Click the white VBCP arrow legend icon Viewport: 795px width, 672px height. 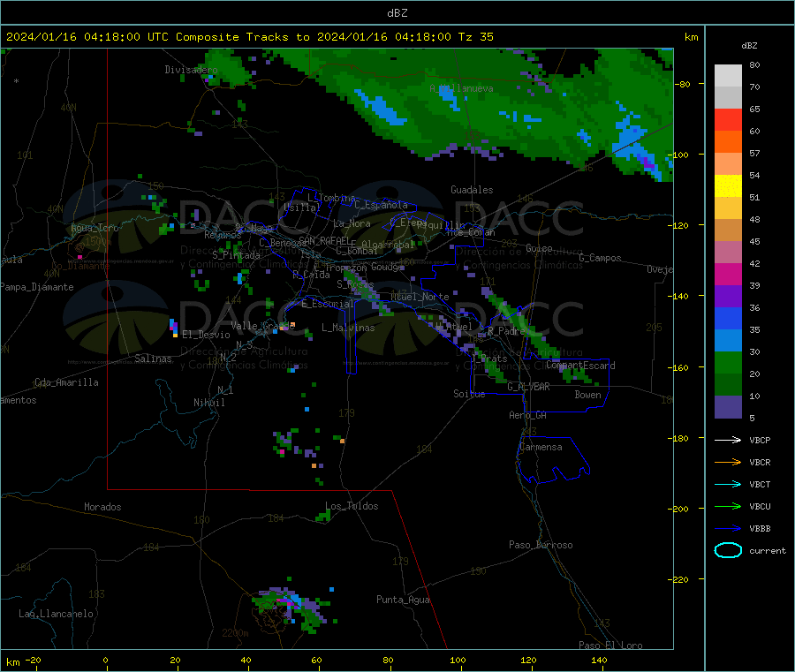coord(728,440)
